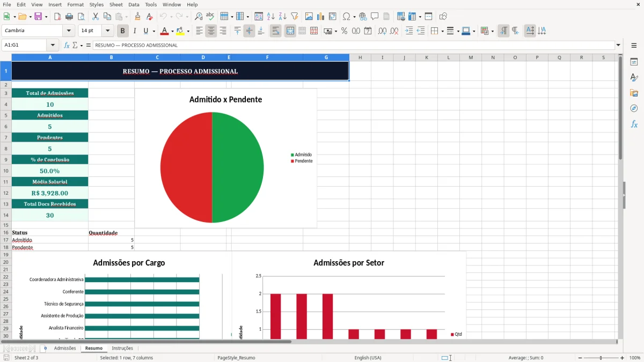
Task: Run Spelling check icon
Action: click(210, 17)
